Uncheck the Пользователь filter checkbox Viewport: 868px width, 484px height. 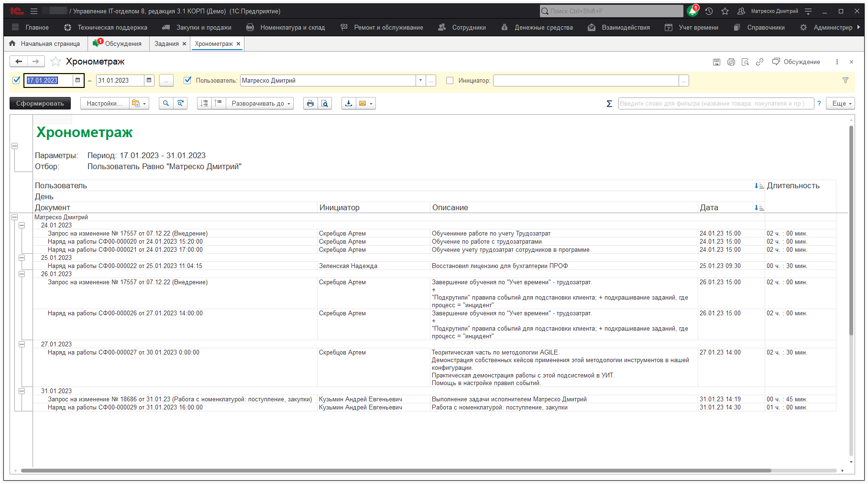coord(187,80)
